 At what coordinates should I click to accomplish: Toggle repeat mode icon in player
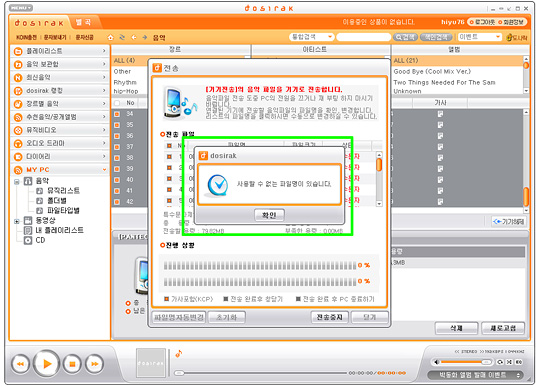click(x=500, y=362)
